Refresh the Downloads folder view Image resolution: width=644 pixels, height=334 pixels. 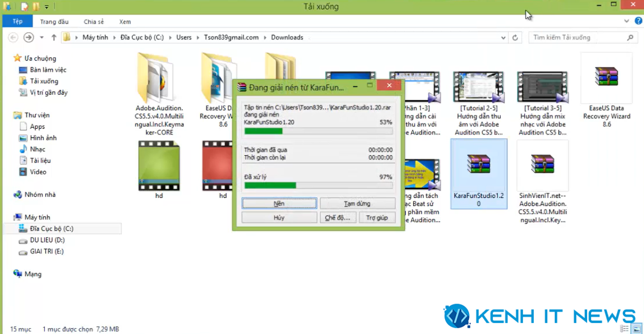(515, 38)
